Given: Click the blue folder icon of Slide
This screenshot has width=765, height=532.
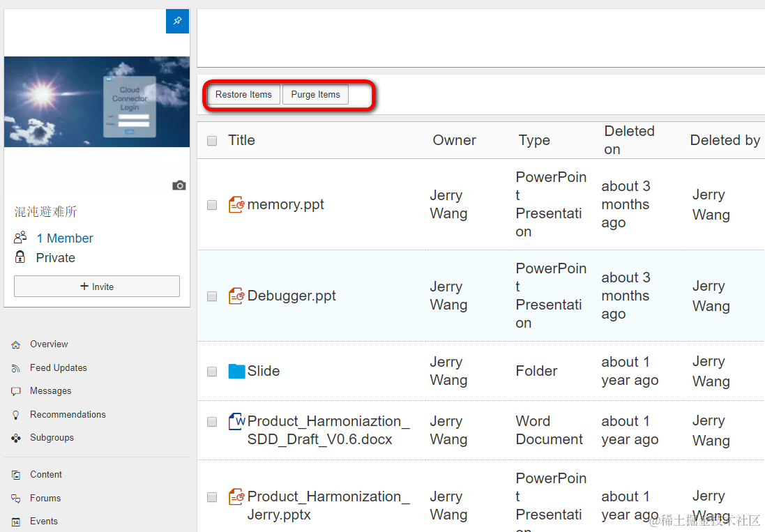Looking at the screenshot, I should [236, 371].
